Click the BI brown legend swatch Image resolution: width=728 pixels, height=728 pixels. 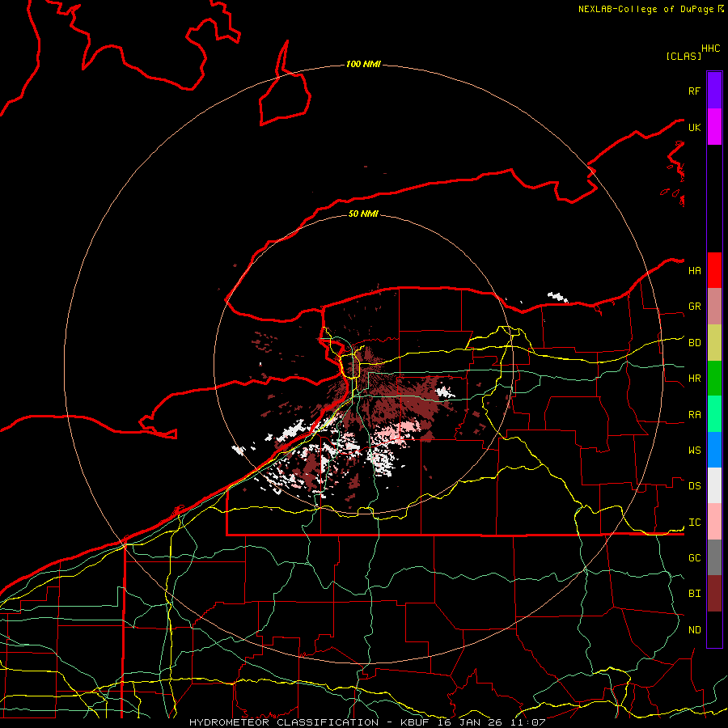(714, 594)
